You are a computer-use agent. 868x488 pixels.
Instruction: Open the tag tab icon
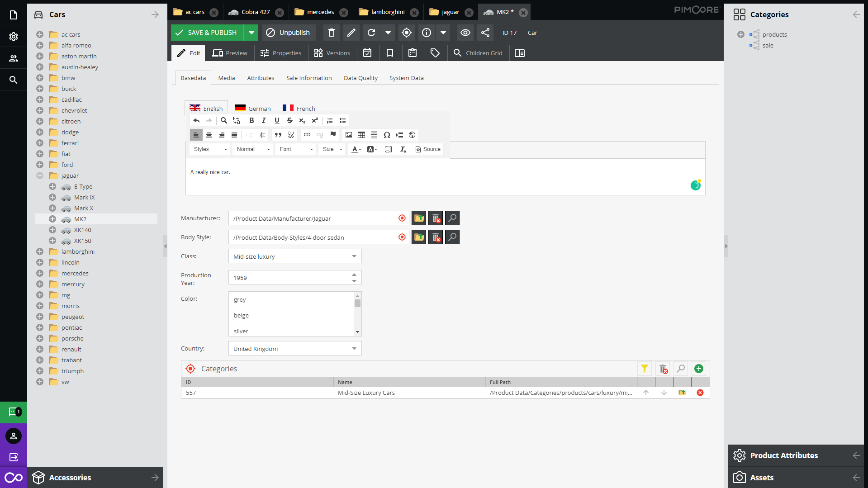pos(435,53)
